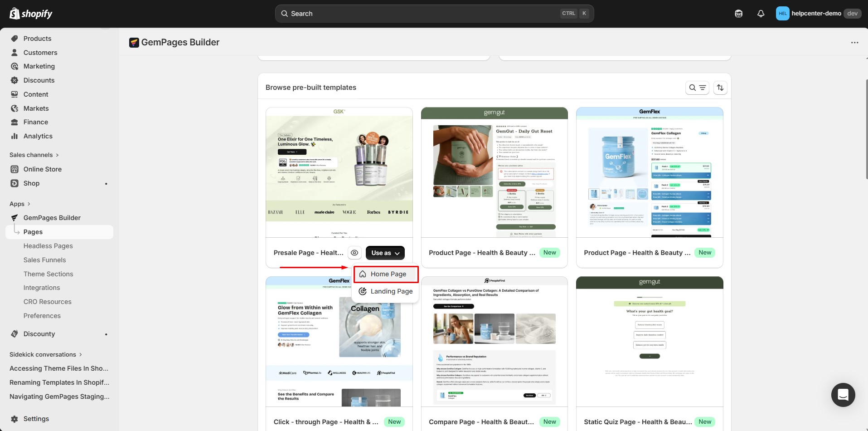
Task: Click the Discounts icon in the sidebar
Action: (x=14, y=80)
